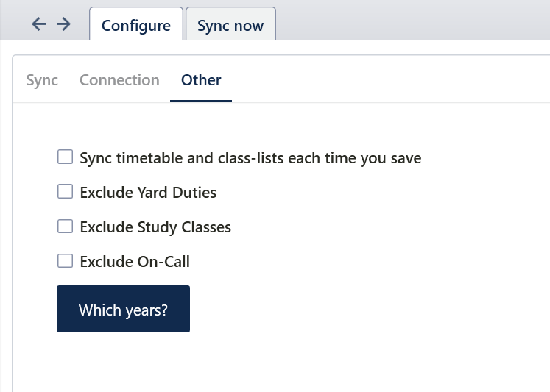Enable sync timetable each time you save checkbox
The height and width of the screenshot is (392, 550).
66,157
